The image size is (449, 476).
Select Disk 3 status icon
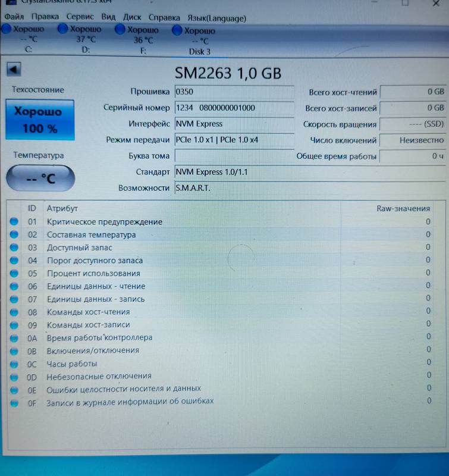[x=177, y=30]
